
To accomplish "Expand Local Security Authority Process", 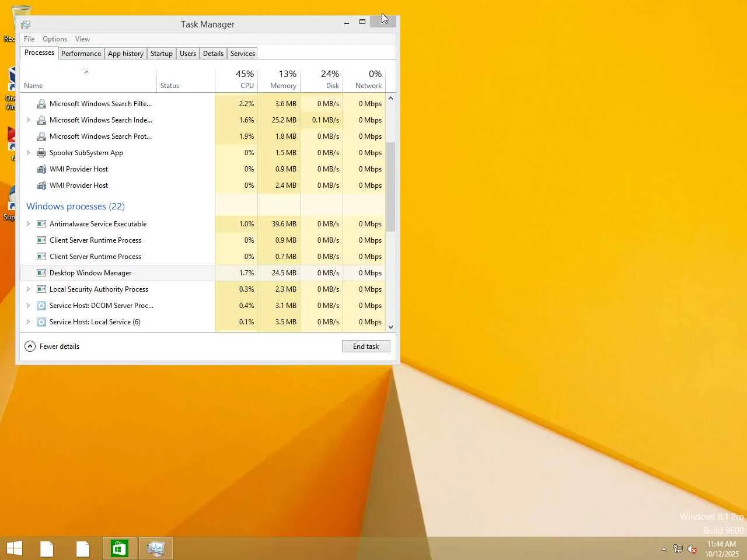I will (x=28, y=289).
